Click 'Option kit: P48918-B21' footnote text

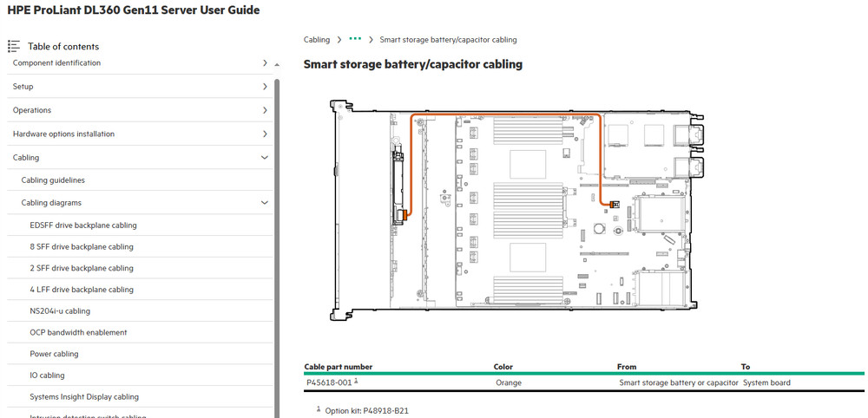(x=367, y=411)
